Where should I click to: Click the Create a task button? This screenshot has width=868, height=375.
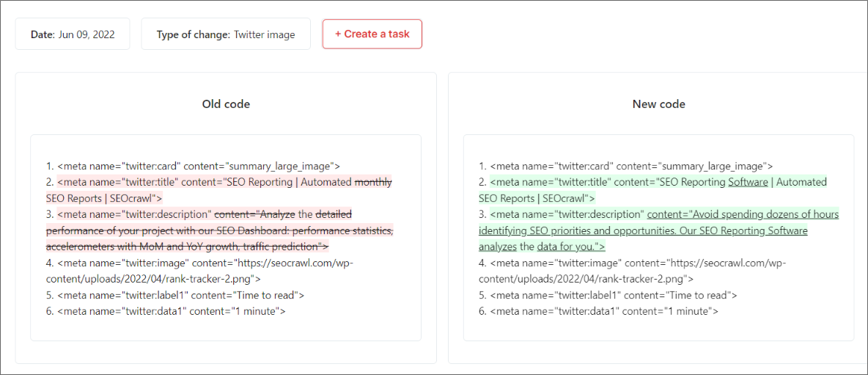click(372, 34)
